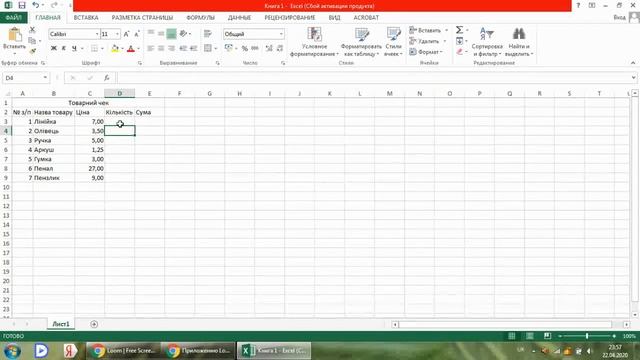Image resolution: width=640 pixels, height=360 pixels.
Task: Click the increase indent icon
Action: pos(193,48)
